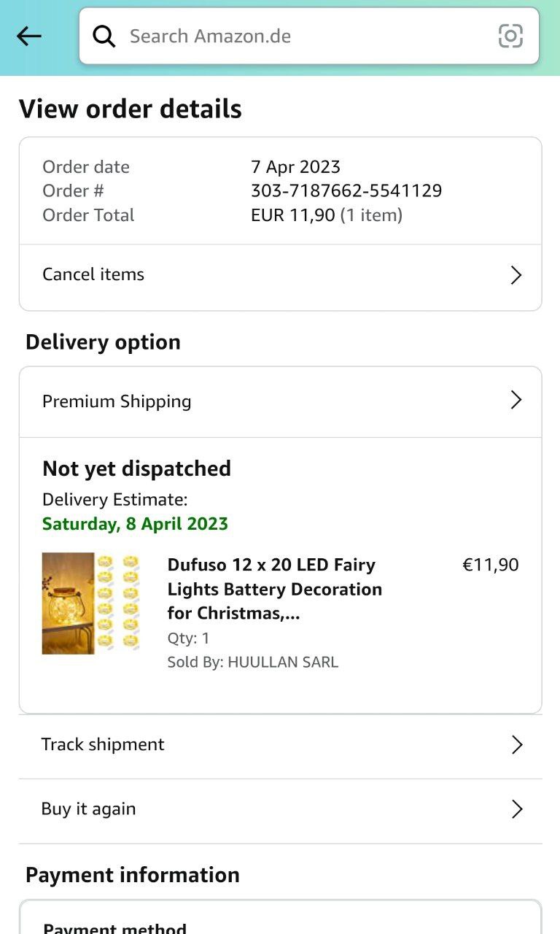The height and width of the screenshot is (934, 560).
Task: Tap the Buy it again chevron
Action: 517,809
